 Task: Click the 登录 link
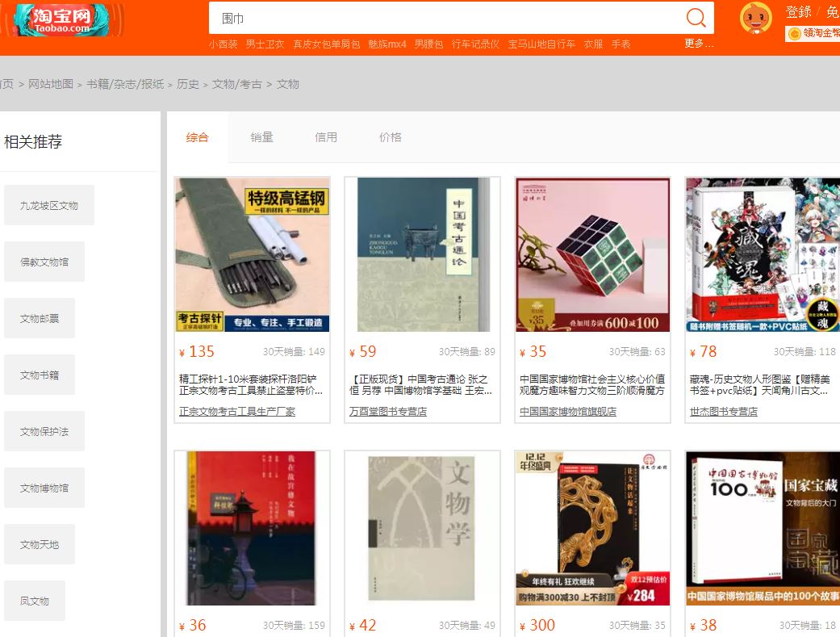(797, 11)
